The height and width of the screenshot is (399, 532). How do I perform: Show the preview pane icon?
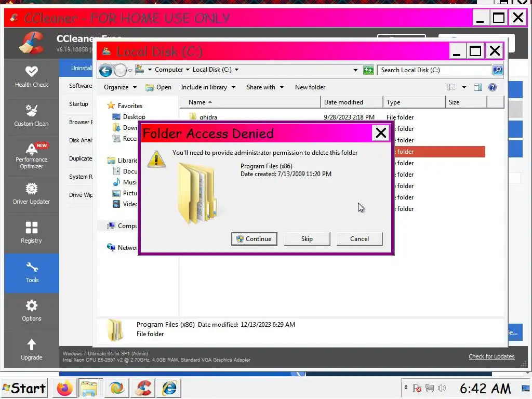[x=478, y=87]
